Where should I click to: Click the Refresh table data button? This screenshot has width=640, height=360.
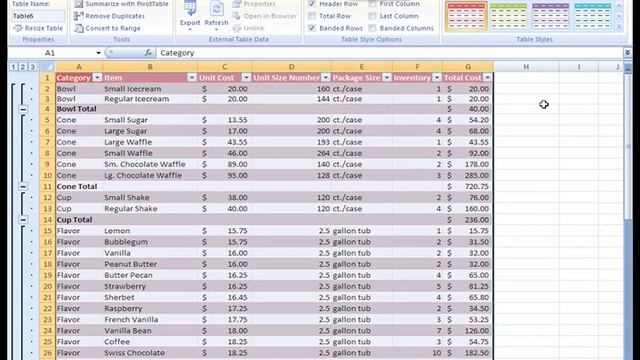[x=216, y=15]
